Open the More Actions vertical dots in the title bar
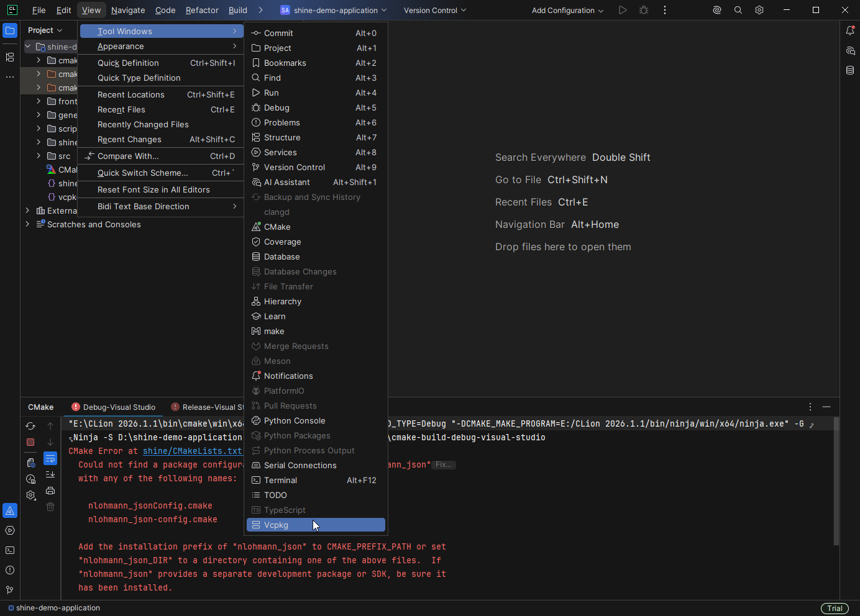This screenshot has width=860, height=616. pos(665,10)
